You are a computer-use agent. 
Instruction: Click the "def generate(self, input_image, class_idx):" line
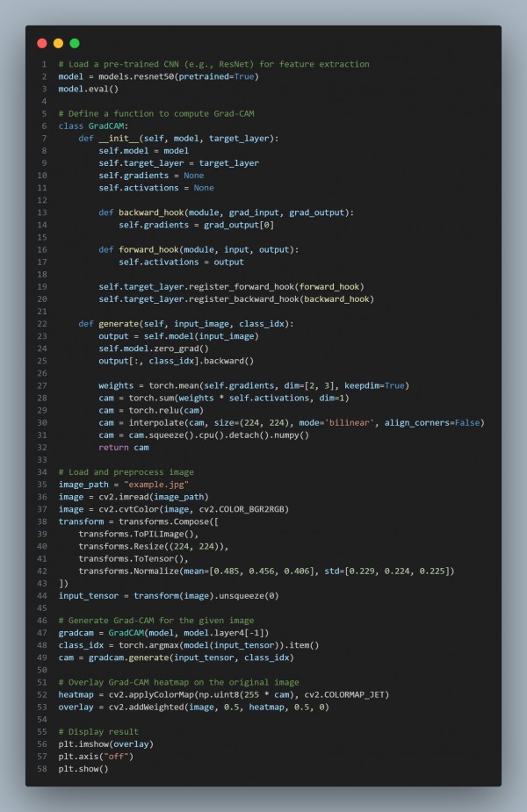coord(186,324)
